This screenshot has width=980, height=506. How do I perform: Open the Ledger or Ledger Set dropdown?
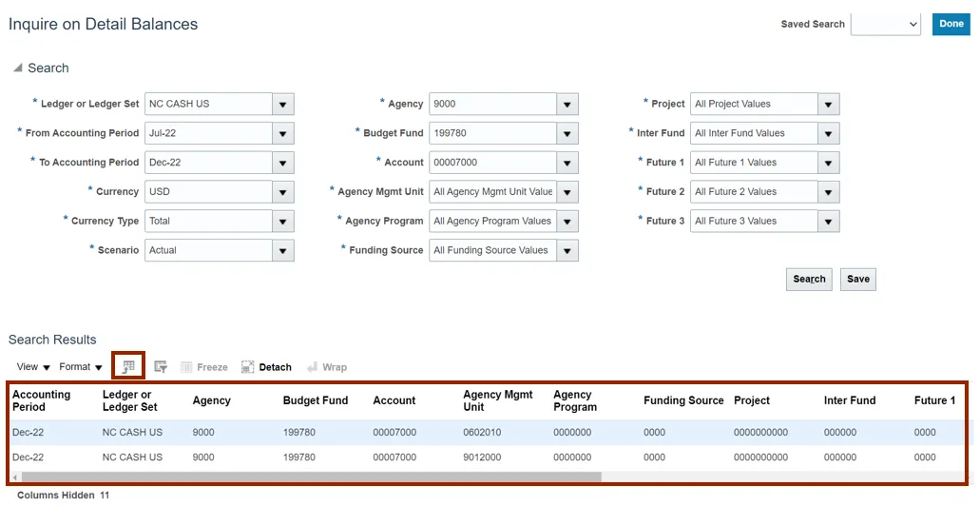coord(283,105)
